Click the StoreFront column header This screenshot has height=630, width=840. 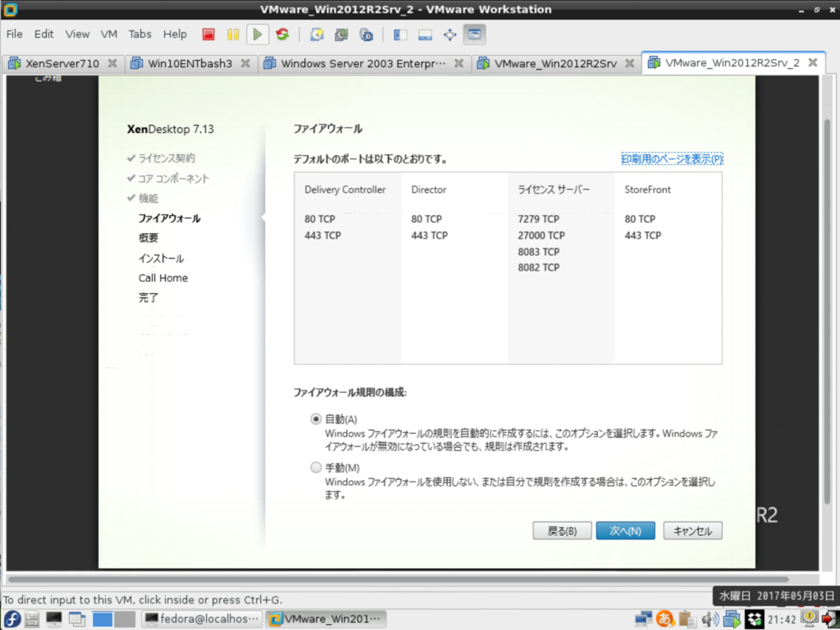tap(647, 189)
